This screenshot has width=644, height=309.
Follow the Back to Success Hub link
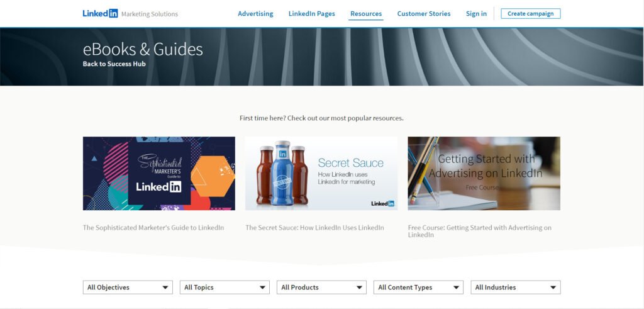114,64
